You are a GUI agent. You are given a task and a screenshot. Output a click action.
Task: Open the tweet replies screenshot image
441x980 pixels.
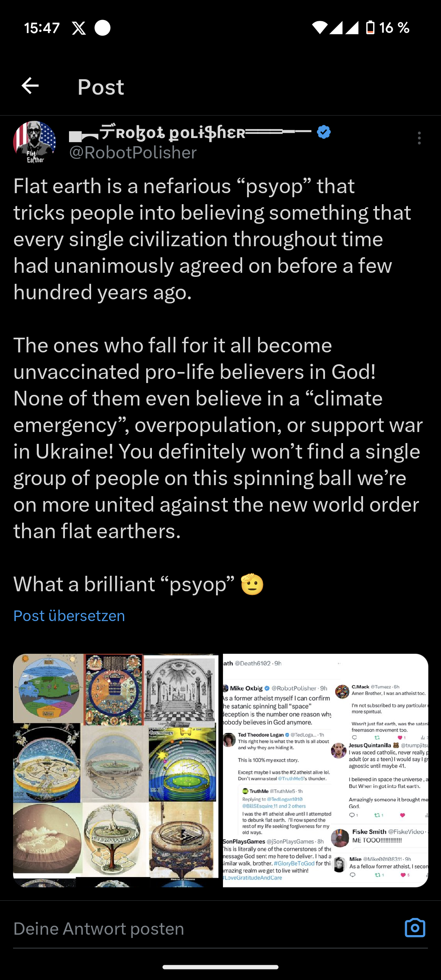(325, 770)
